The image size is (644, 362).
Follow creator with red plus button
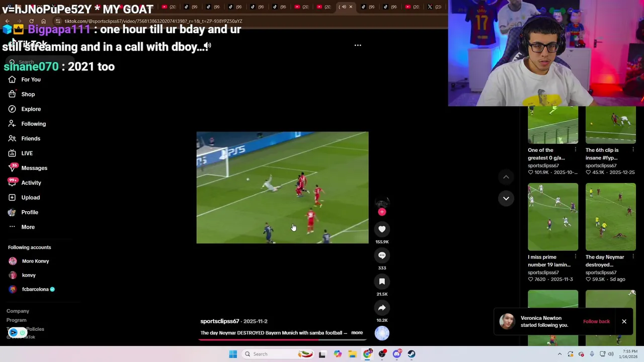[x=382, y=212]
